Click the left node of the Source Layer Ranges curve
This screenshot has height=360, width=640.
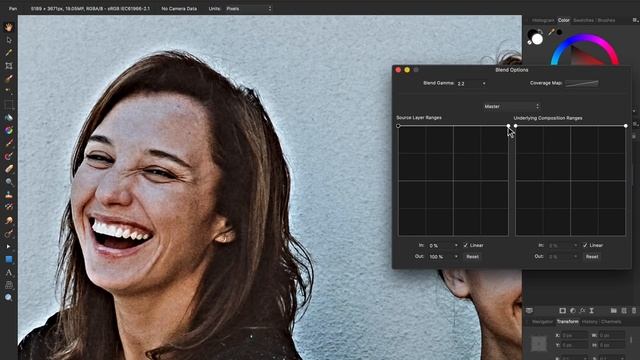pos(398,126)
